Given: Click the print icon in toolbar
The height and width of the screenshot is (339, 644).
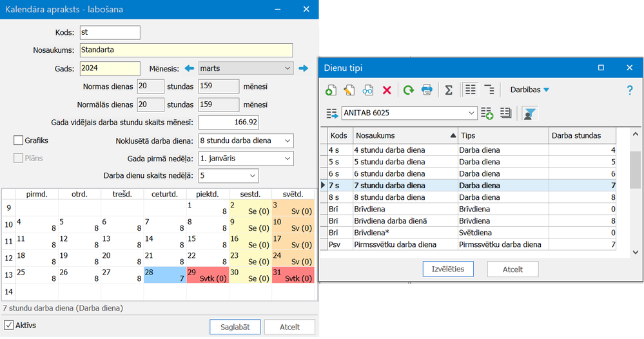Looking at the screenshot, I should pyautogui.click(x=427, y=90).
